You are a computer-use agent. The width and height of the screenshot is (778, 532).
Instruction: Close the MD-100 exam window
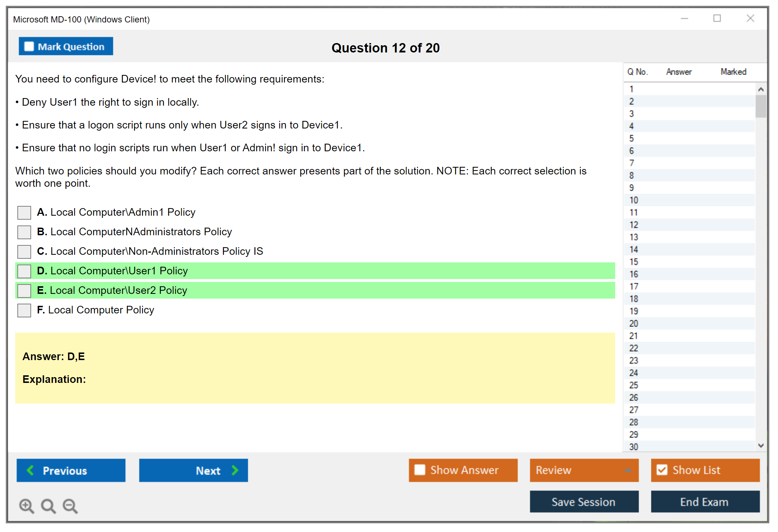[750, 18]
